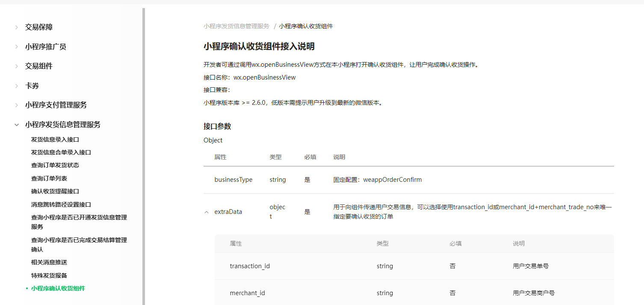Viewport: 644px width, 305px height.
Task: Open 卡券 in sidebar
Action: click(32, 86)
